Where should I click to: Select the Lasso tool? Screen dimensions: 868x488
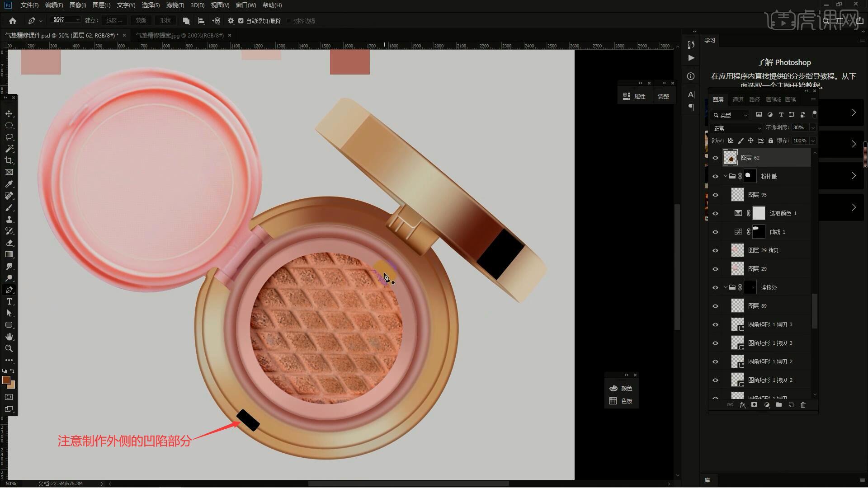(9, 137)
